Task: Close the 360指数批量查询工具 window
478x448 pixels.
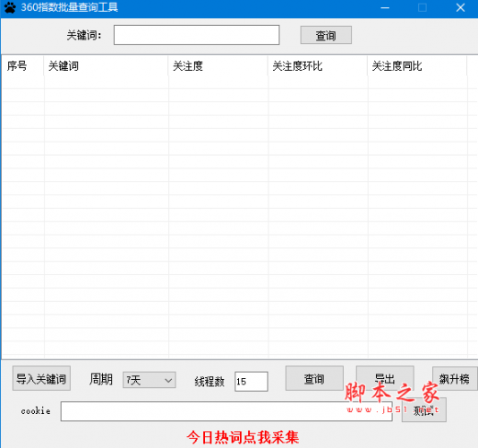Action: 460,8
